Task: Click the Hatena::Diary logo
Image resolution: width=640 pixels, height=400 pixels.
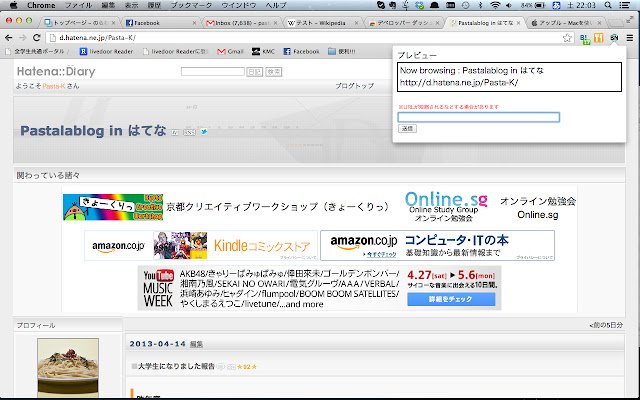Action: [56, 71]
